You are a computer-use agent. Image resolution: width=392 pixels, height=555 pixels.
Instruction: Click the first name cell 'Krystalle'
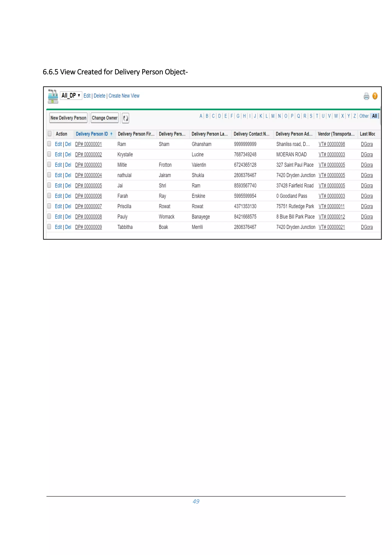coord(125,155)
